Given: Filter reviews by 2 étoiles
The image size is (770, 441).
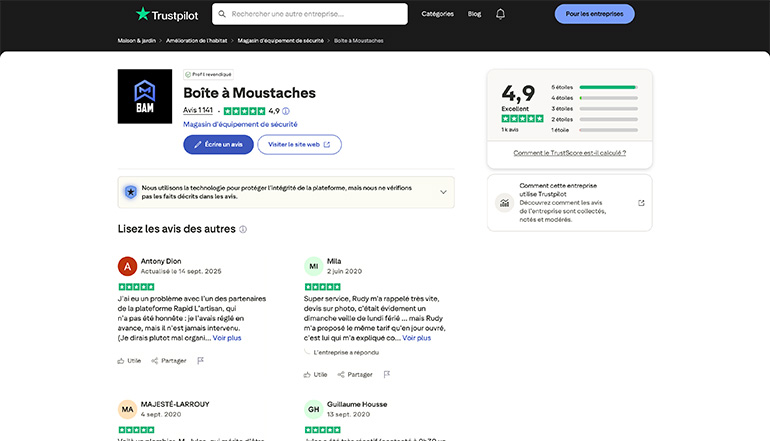Looking at the screenshot, I should (x=594, y=119).
